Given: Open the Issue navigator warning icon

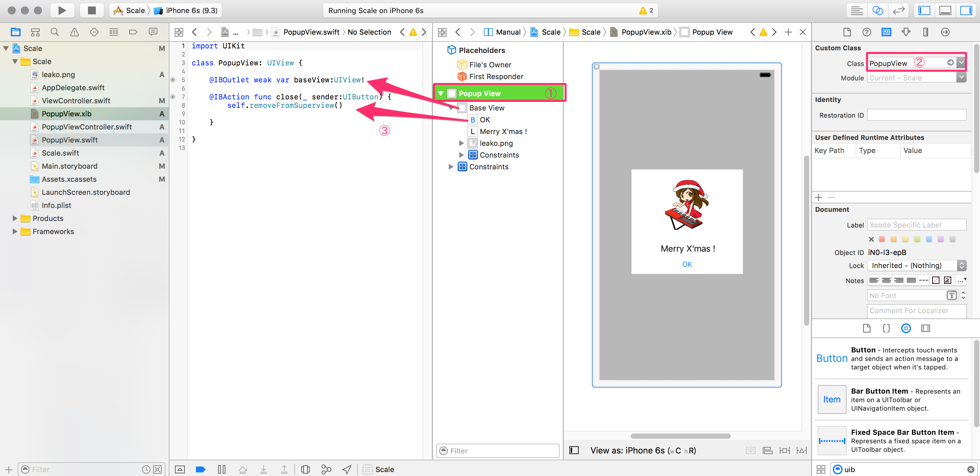Looking at the screenshot, I should 74,32.
